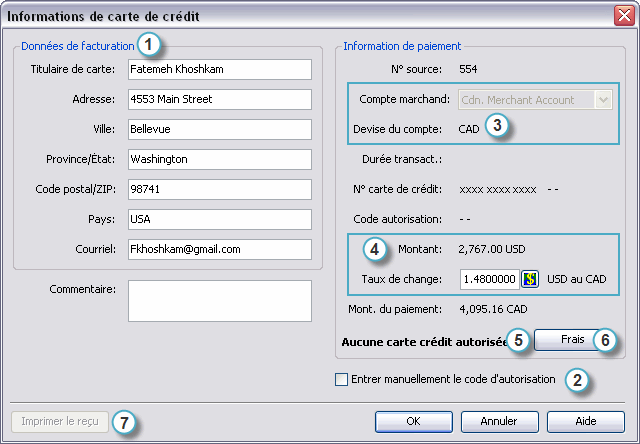The image size is (640, 444).
Task: Click the Titulaire de carte field
Action: 219,70
